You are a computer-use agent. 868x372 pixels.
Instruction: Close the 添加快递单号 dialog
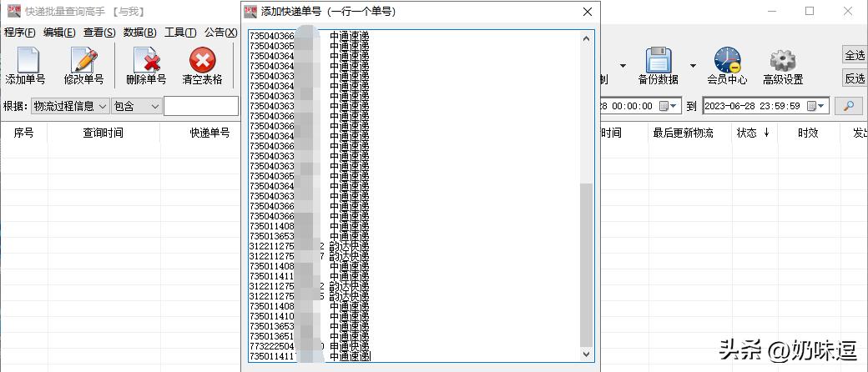tap(588, 12)
